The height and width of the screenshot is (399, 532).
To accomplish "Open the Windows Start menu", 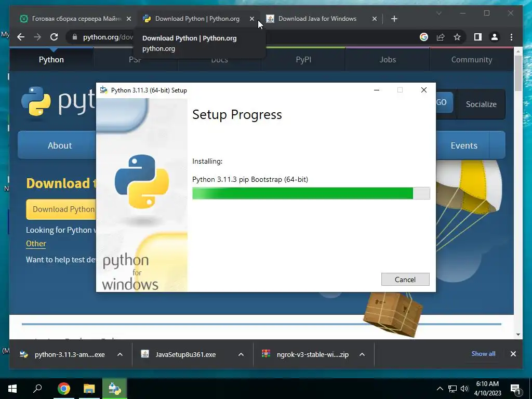I will click(12, 389).
